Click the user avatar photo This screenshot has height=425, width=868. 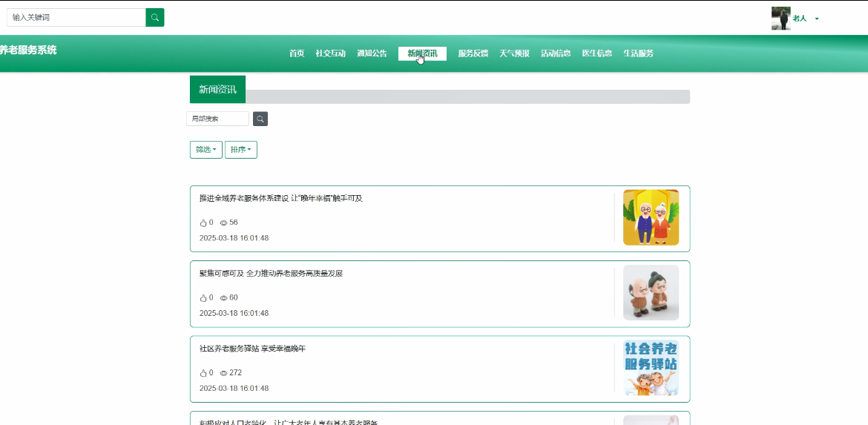tap(780, 19)
